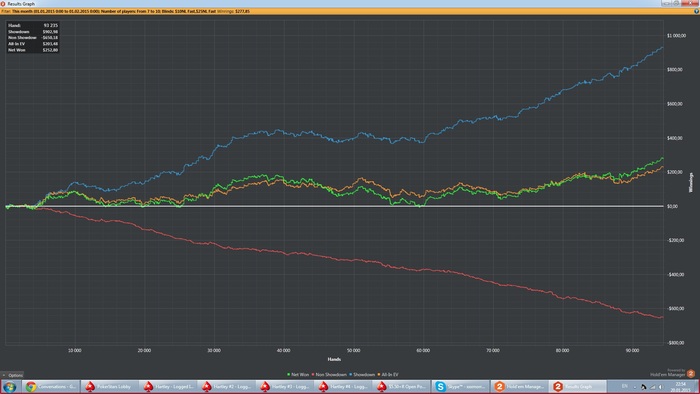Click the $1 000,00 y-axis label
The width and height of the screenshot is (700, 394).
(x=676, y=36)
